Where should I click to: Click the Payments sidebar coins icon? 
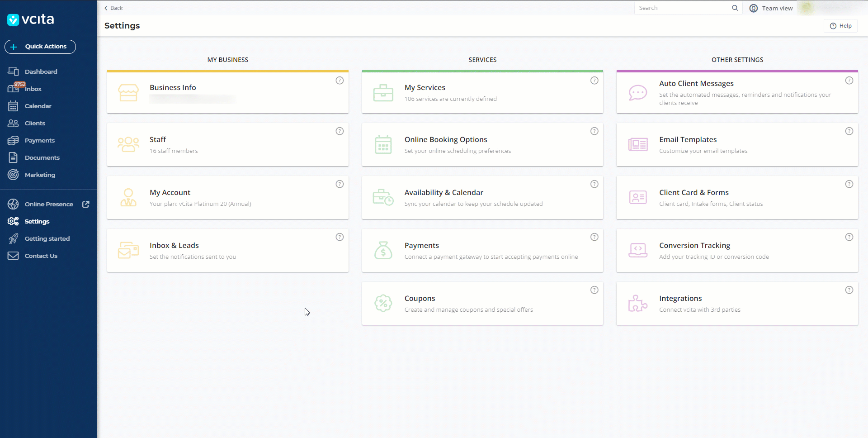click(x=13, y=140)
